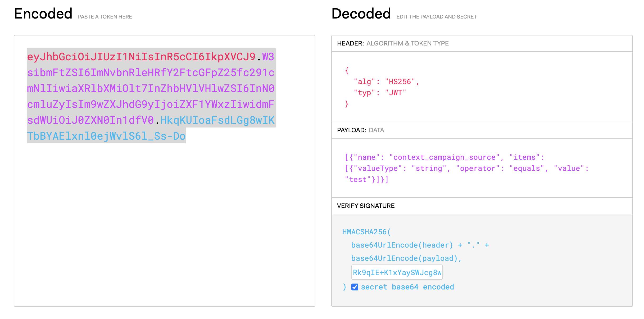Click the Encoded heading
This screenshot has height=319, width=644.
pyautogui.click(x=43, y=13)
